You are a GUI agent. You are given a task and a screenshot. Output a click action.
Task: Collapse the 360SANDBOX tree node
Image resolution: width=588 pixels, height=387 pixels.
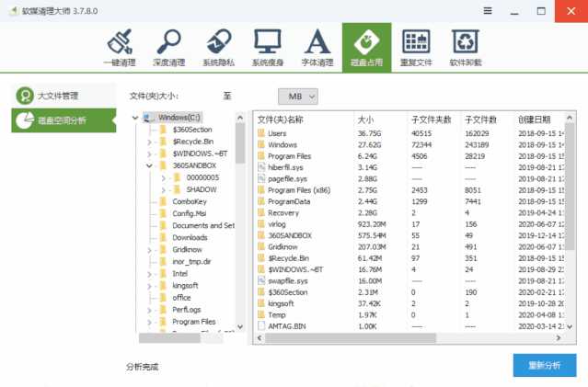[x=149, y=165]
